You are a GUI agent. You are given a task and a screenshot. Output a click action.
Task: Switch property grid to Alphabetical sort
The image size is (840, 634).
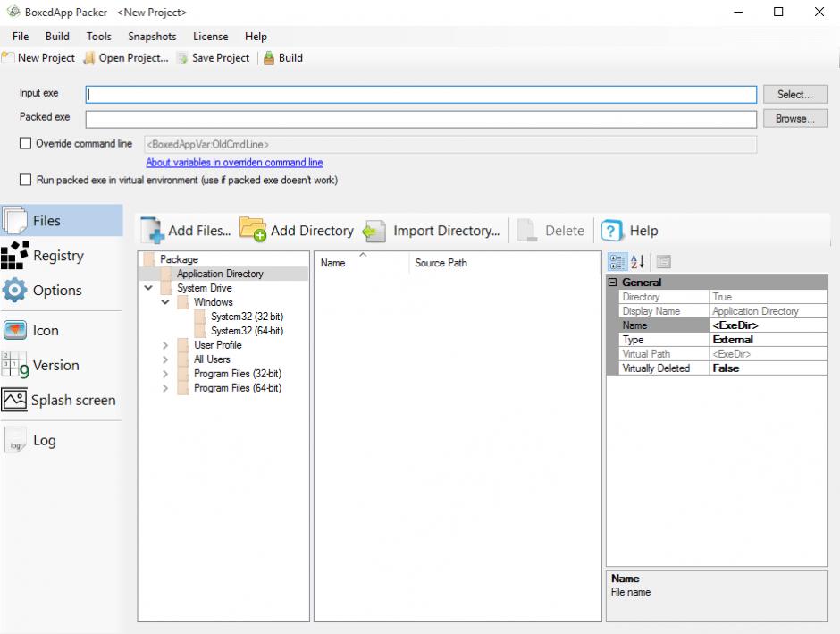(637, 261)
